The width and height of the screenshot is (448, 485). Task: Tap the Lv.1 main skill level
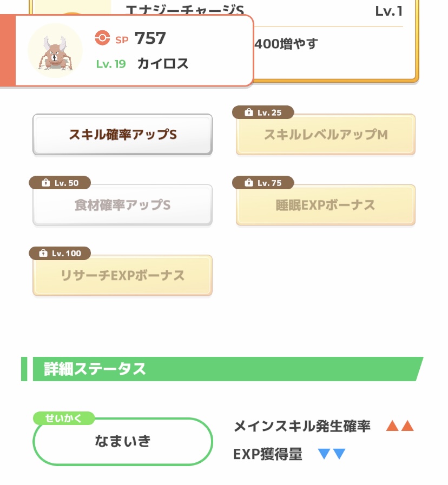tap(388, 11)
